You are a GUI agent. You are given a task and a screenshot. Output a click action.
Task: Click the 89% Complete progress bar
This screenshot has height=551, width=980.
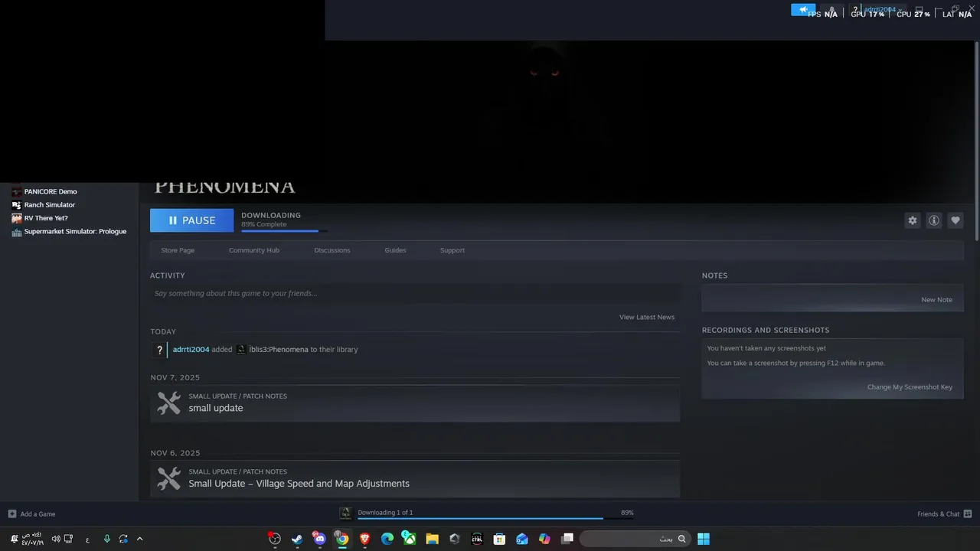(x=284, y=230)
